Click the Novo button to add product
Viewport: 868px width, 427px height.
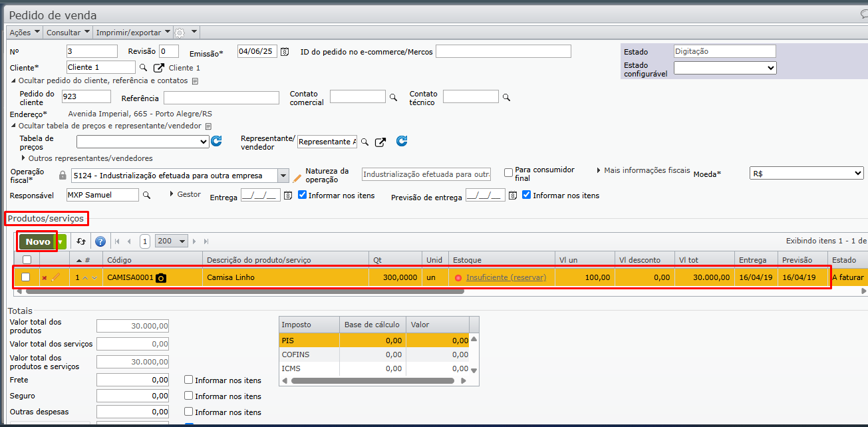click(x=38, y=241)
